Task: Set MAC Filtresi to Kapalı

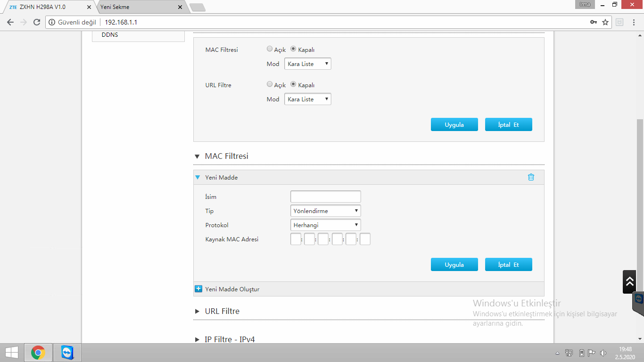Action: (x=293, y=49)
